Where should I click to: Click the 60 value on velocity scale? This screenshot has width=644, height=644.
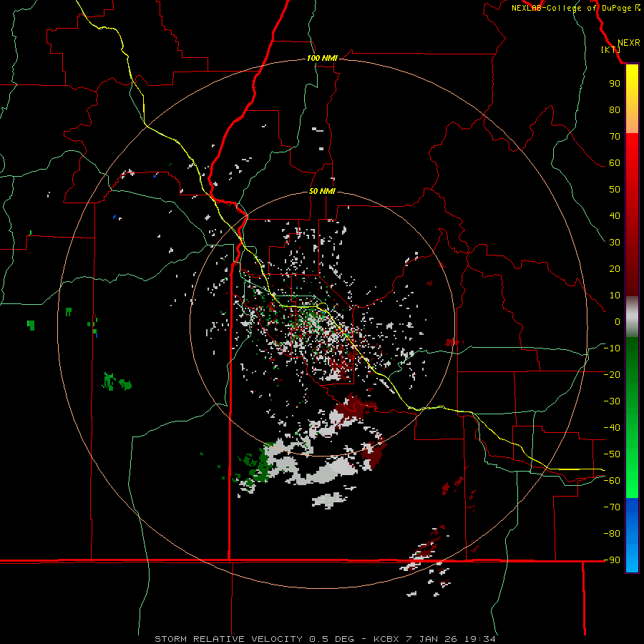click(615, 162)
